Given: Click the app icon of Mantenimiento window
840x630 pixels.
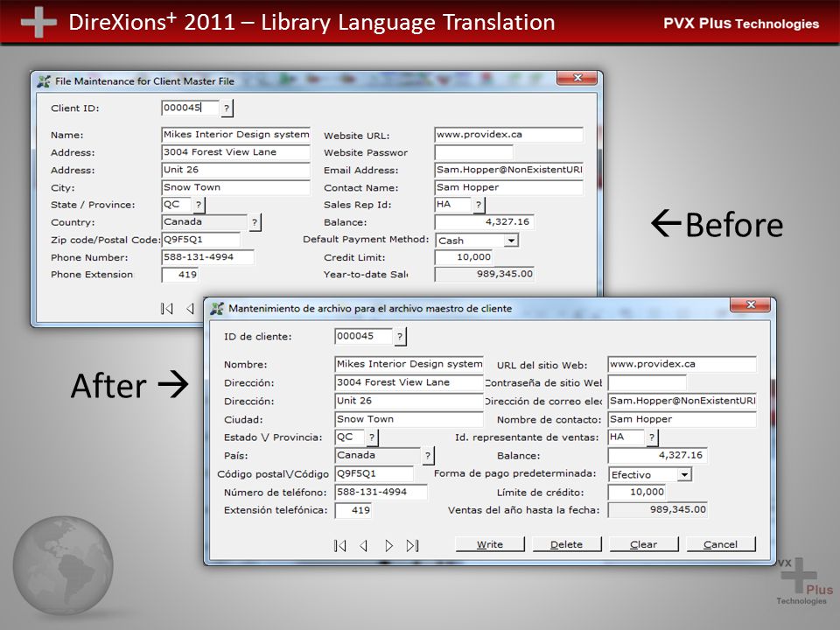Looking at the screenshot, I should tap(217, 309).
